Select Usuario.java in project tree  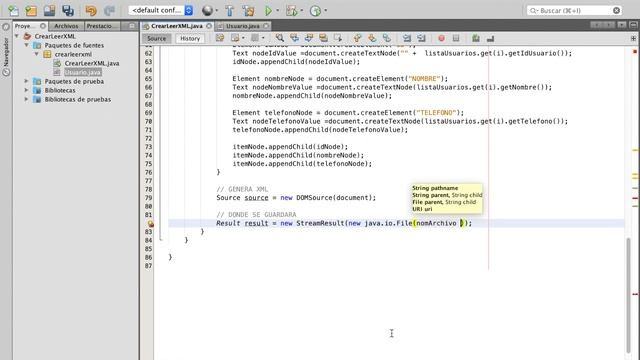83,72
